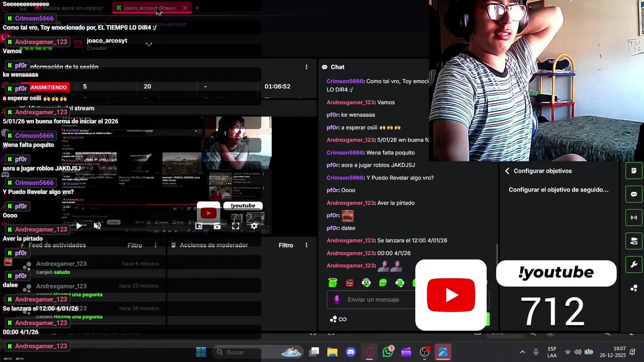Click the stream preview thumbnail
Image resolution: width=644 pixels, height=362 pixels.
click(x=166, y=175)
